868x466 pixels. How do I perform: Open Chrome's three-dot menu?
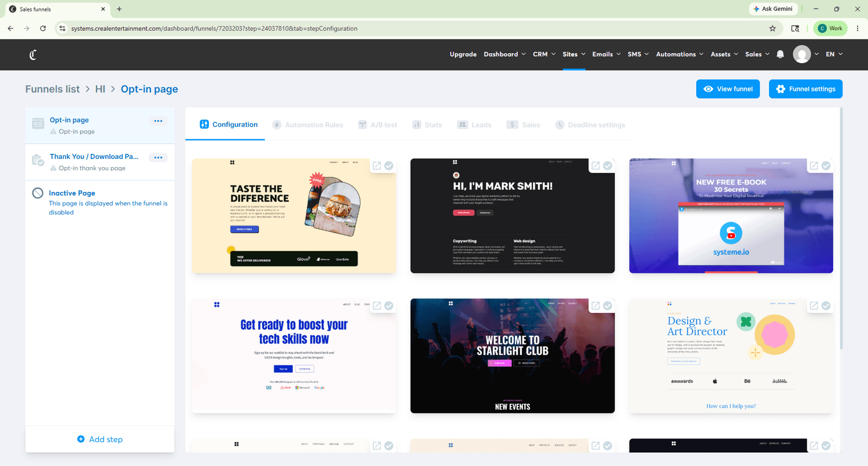[x=857, y=28]
